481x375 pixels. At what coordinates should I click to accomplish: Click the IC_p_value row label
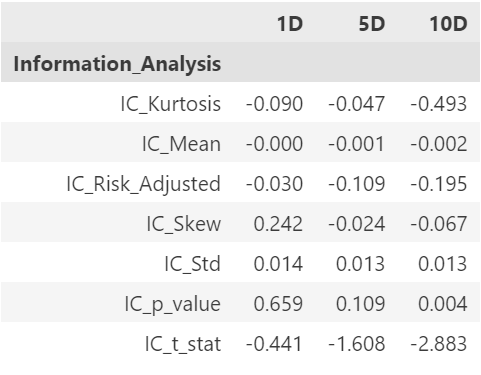(x=173, y=304)
